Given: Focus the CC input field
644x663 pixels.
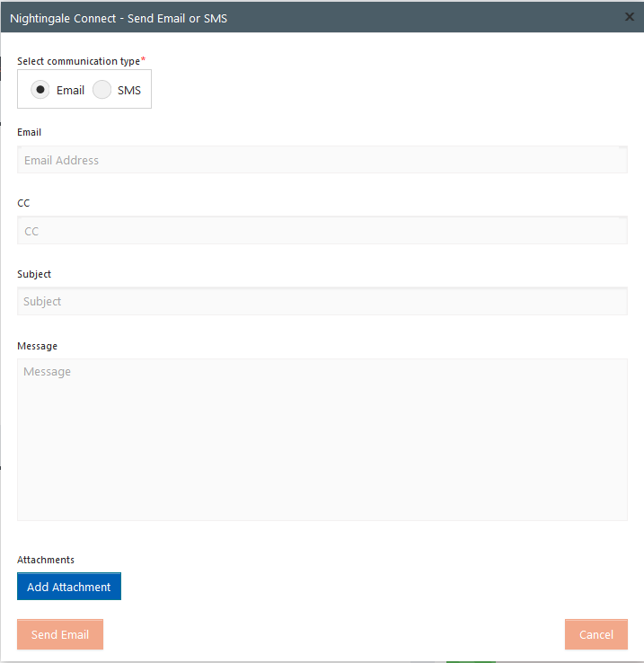Looking at the screenshot, I should [x=322, y=231].
